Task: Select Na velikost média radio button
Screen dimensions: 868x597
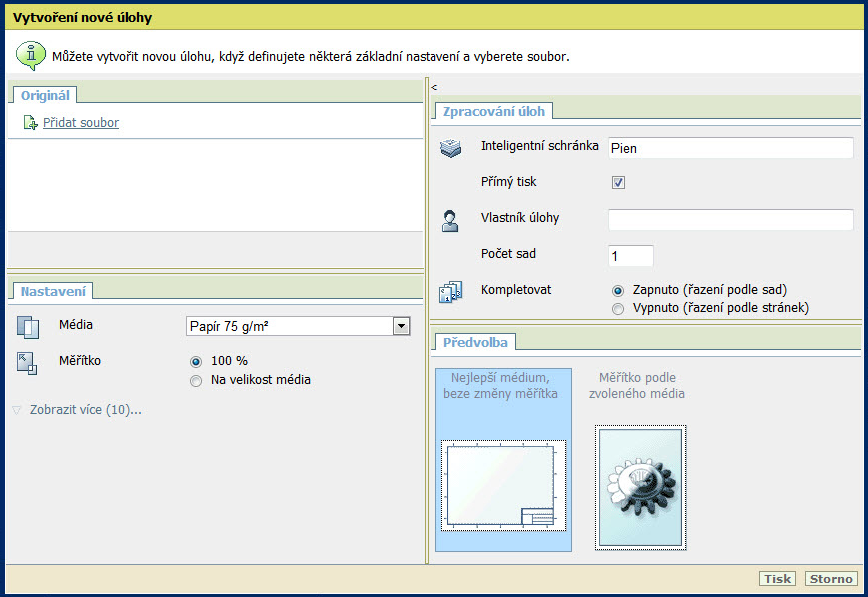Action: coord(196,381)
